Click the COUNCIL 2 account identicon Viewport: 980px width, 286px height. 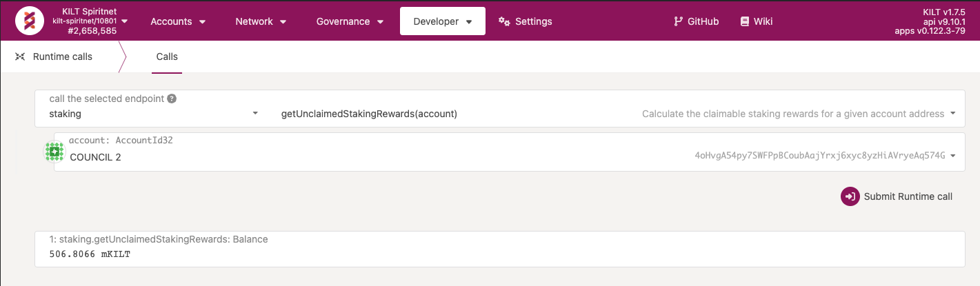pyautogui.click(x=54, y=151)
